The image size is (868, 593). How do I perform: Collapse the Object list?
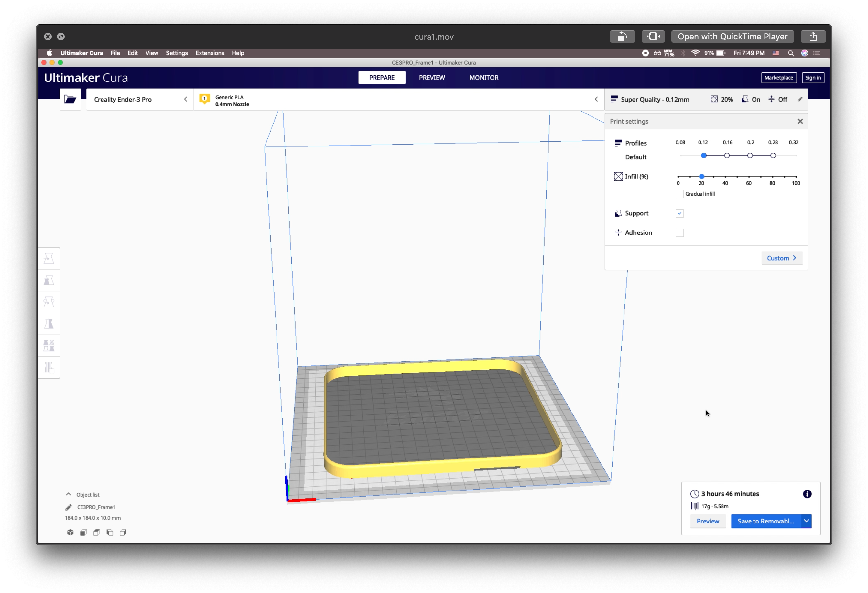pos(68,494)
